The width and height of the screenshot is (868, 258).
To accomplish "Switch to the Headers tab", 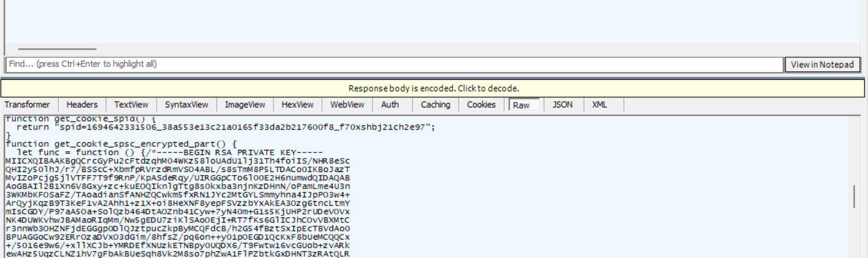I will (82, 105).
